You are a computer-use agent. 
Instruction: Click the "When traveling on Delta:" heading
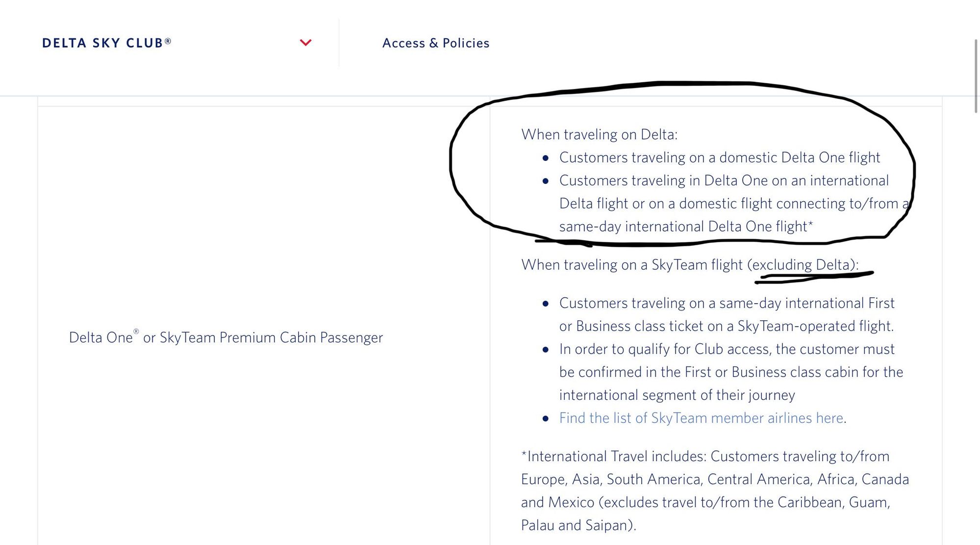pos(599,134)
